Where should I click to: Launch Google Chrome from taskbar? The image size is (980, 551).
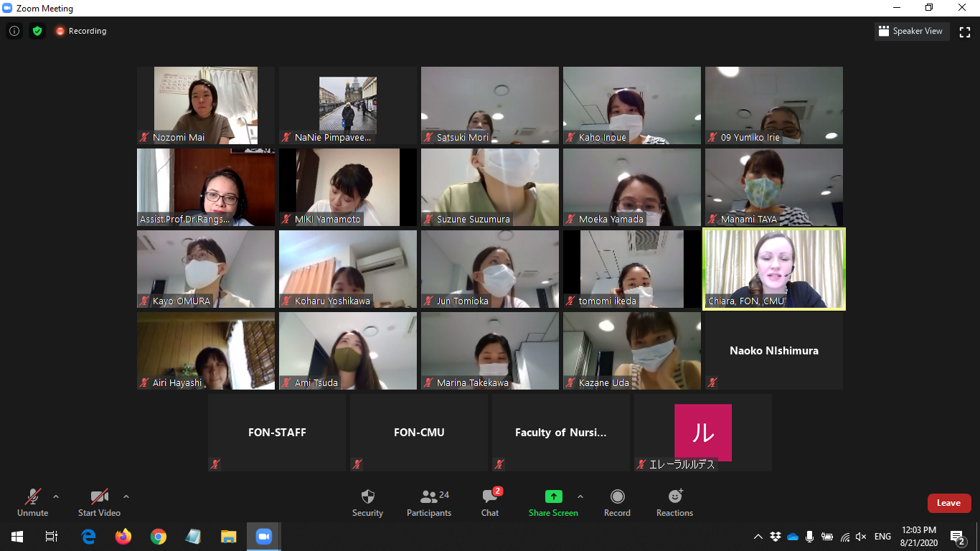coord(159,537)
